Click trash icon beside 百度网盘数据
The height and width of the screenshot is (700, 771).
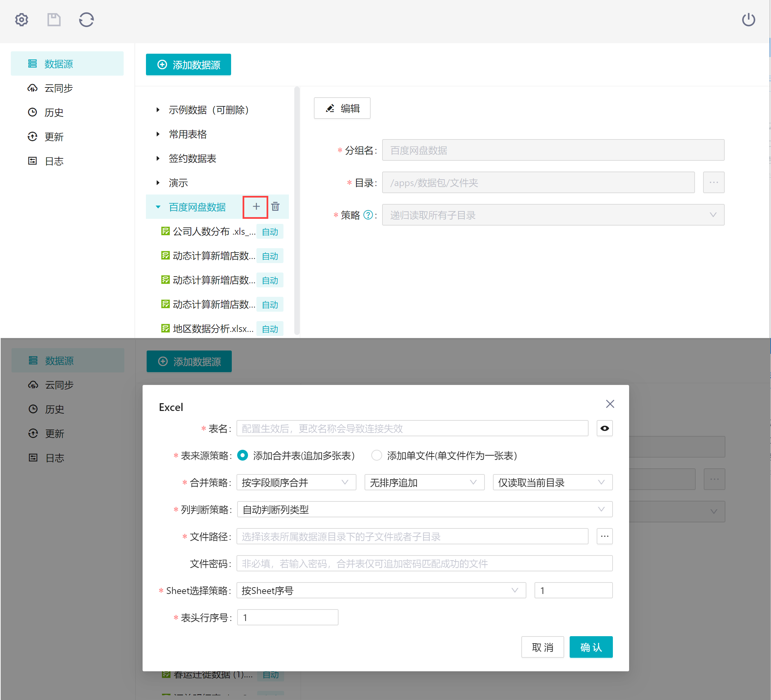(x=275, y=207)
